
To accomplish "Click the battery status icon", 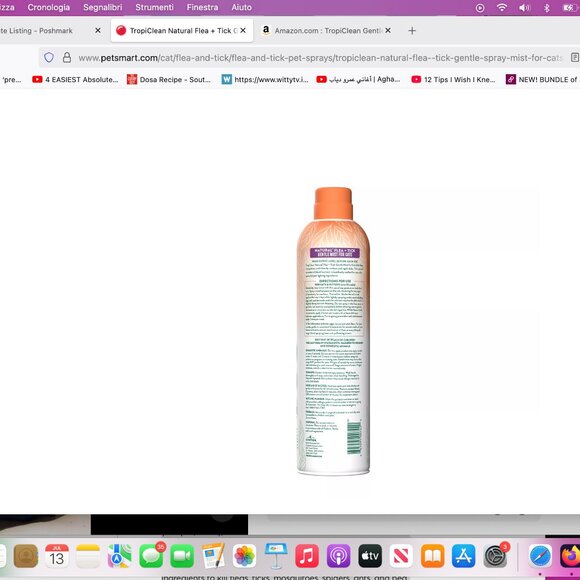I will click(x=569, y=8).
